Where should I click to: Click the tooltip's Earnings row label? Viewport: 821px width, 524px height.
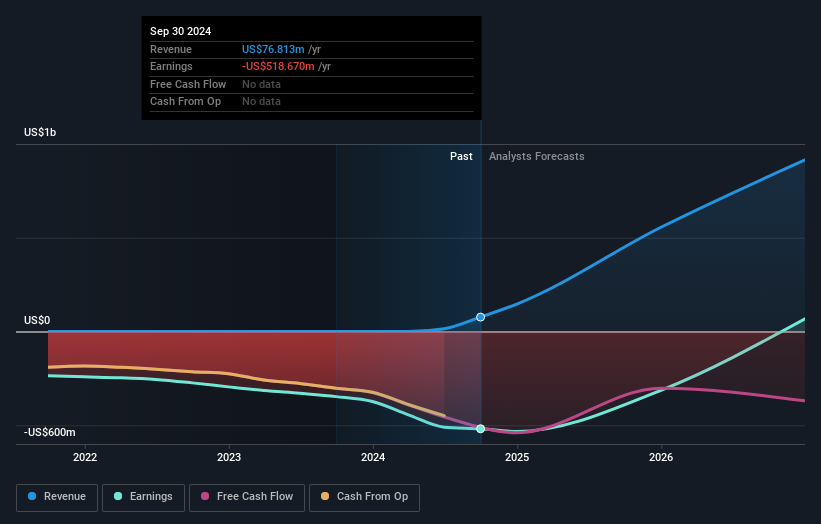(171, 66)
